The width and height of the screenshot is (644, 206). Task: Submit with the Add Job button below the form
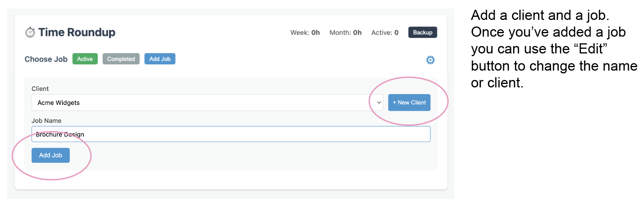[x=51, y=155]
